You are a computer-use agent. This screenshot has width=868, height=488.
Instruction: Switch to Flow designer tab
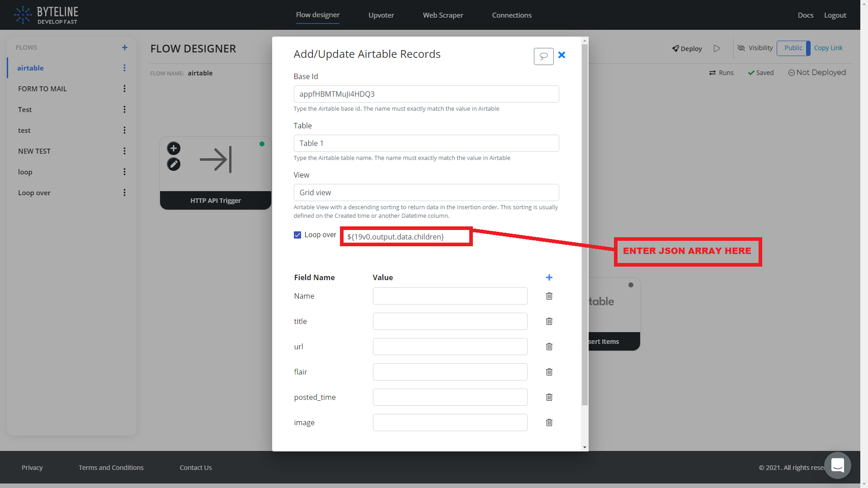(x=318, y=15)
